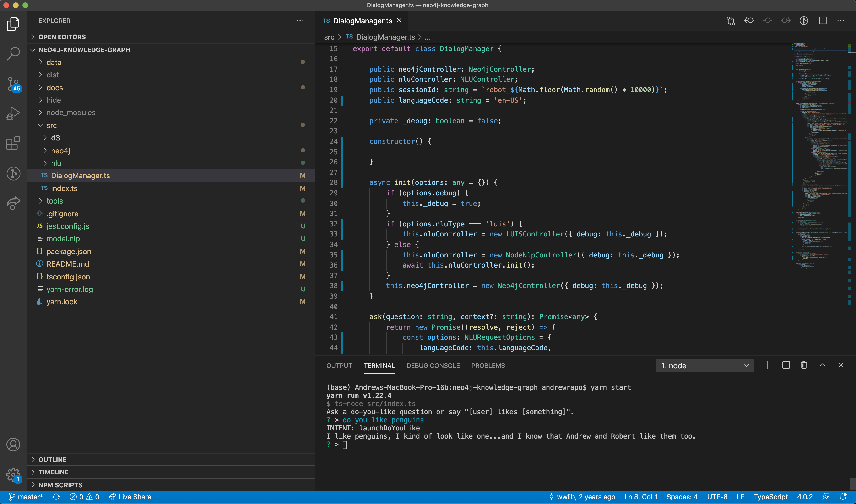Click TypeScript version 4.0.2 in status bar

click(805, 497)
